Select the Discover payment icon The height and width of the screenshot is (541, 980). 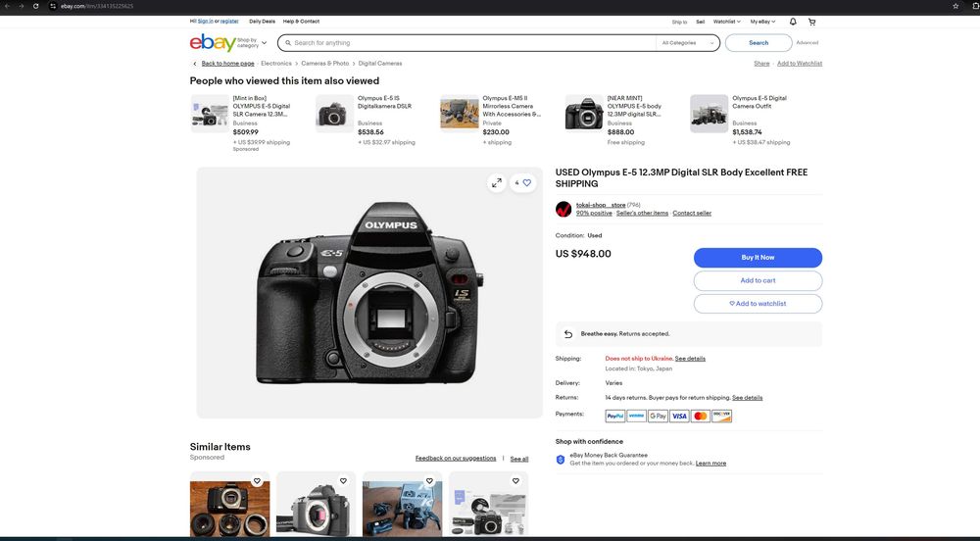coord(722,417)
